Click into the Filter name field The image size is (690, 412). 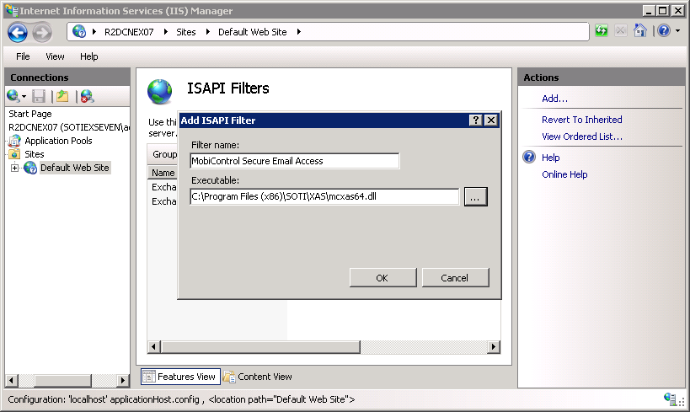(294, 161)
